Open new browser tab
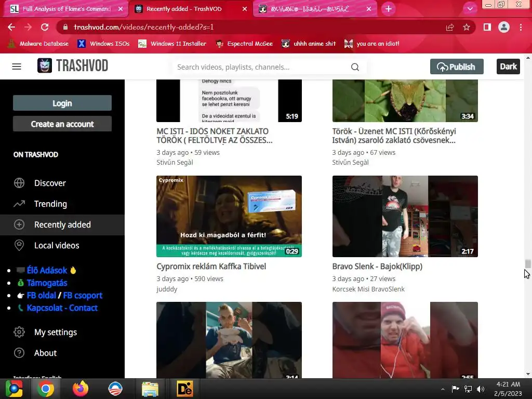 389,9
